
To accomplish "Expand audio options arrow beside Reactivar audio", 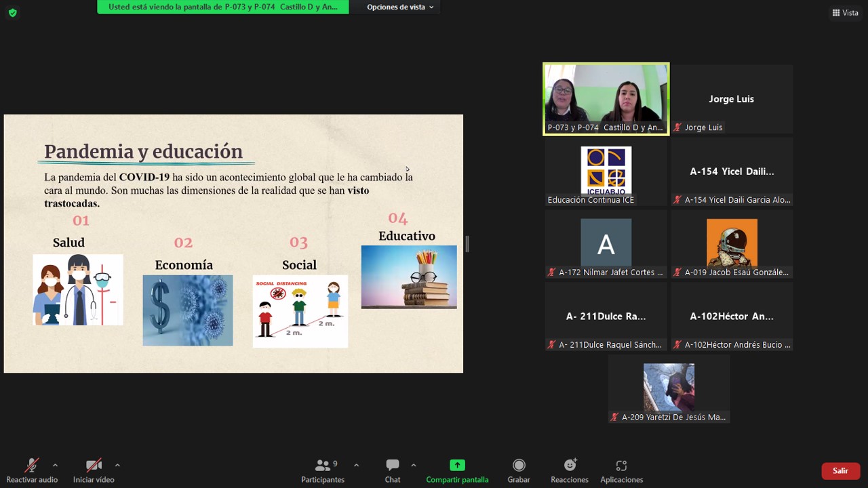I will [55, 465].
